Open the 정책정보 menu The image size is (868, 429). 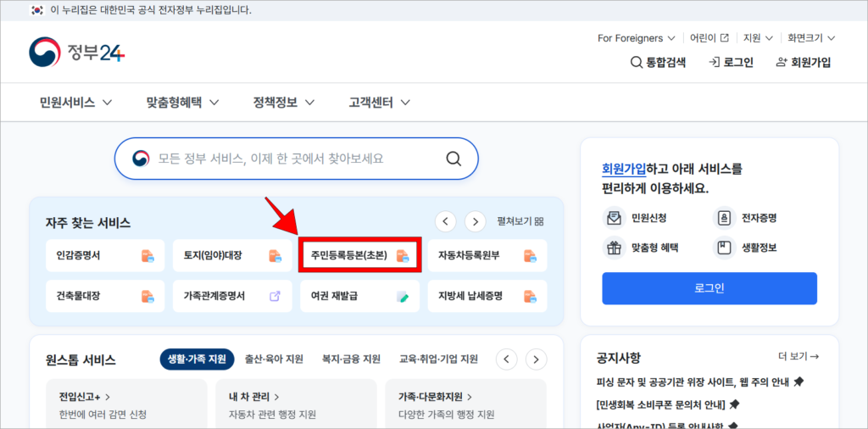(x=284, y=103)
